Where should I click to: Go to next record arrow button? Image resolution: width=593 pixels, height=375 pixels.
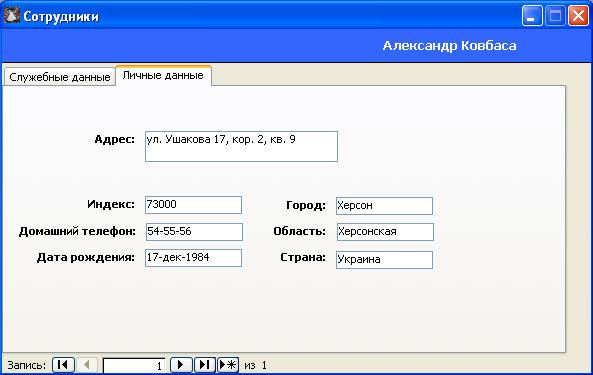[181, 365]
